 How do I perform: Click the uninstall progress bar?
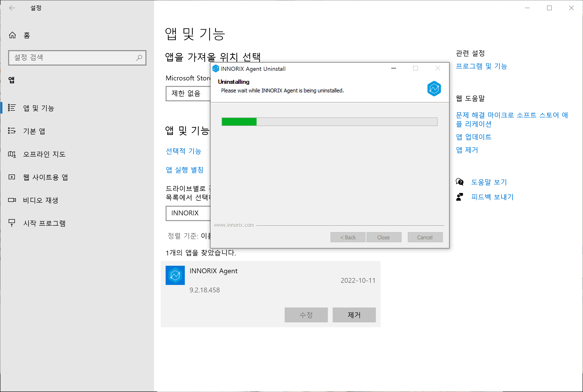point(329,122)
